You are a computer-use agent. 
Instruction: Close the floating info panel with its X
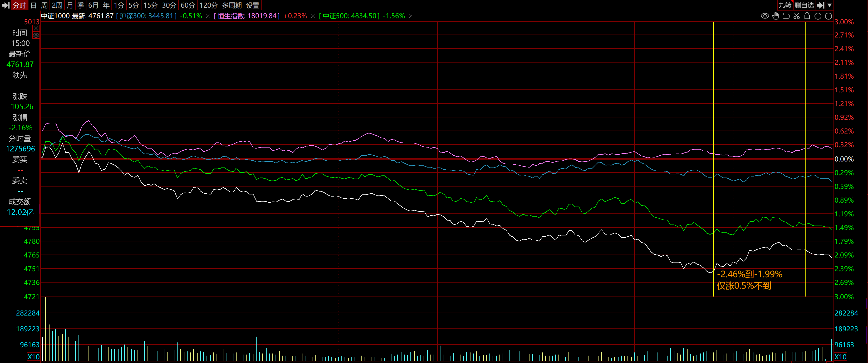36,28
